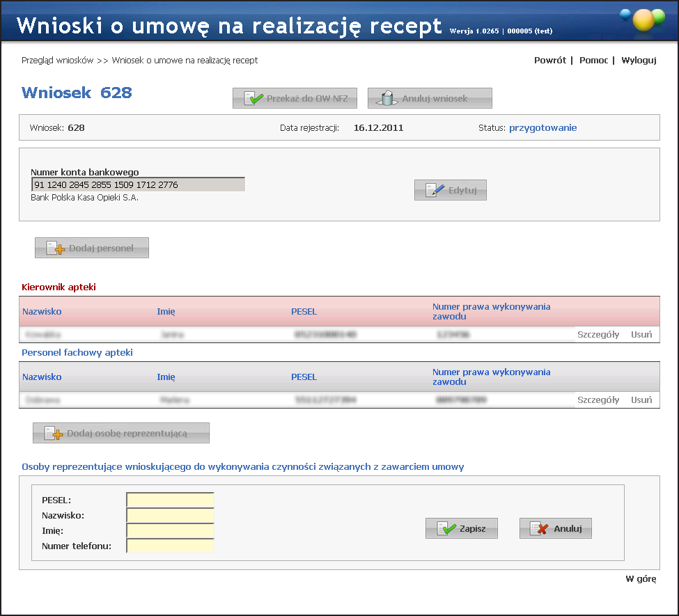Open Szczegóły for the Kierownik apteki row
Image resolution: width=679 pixels, height=616 pixels.
pyautogui.click(x=598, y=335)
